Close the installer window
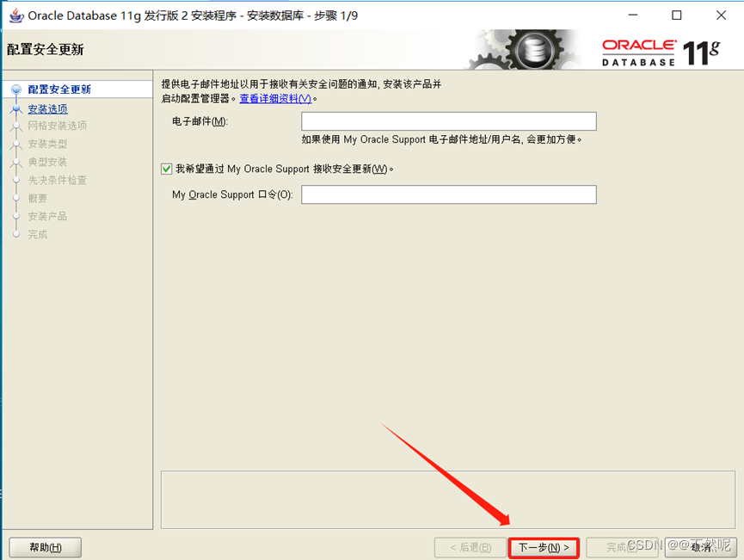 click(722, 15)
